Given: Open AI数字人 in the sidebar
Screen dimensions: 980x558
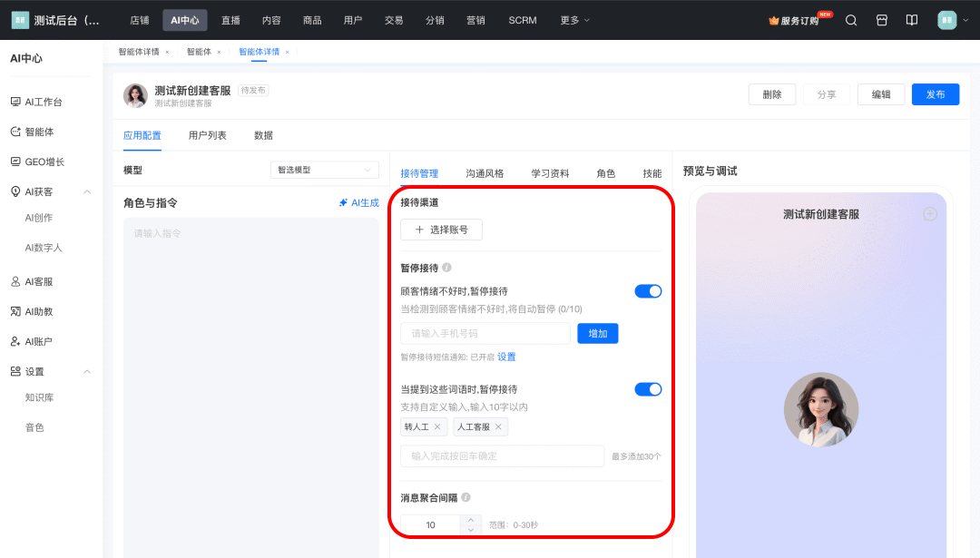Looking at the screenshot, I should (44, 248).
